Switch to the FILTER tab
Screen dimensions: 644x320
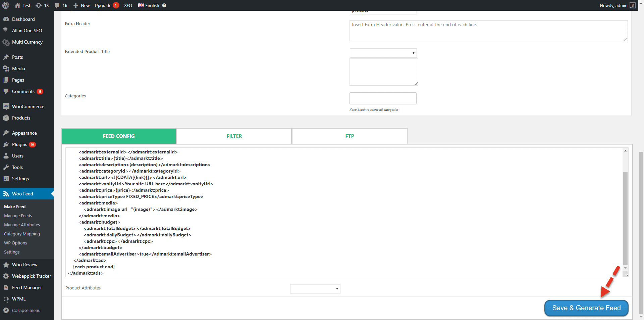click(x=234, y=136)
